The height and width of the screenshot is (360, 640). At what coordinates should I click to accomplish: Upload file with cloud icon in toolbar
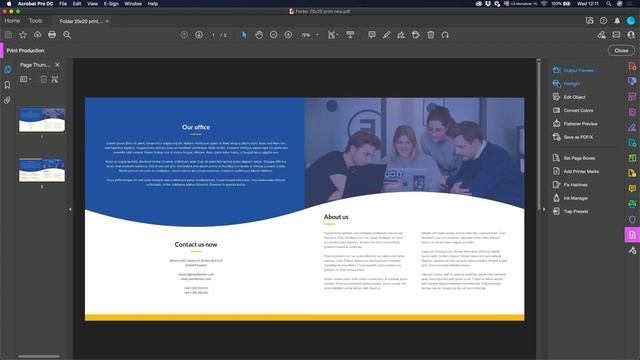38,35
